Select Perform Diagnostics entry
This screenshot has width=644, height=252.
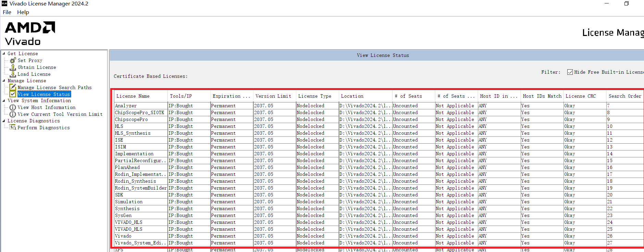click(x=44, y=128)
